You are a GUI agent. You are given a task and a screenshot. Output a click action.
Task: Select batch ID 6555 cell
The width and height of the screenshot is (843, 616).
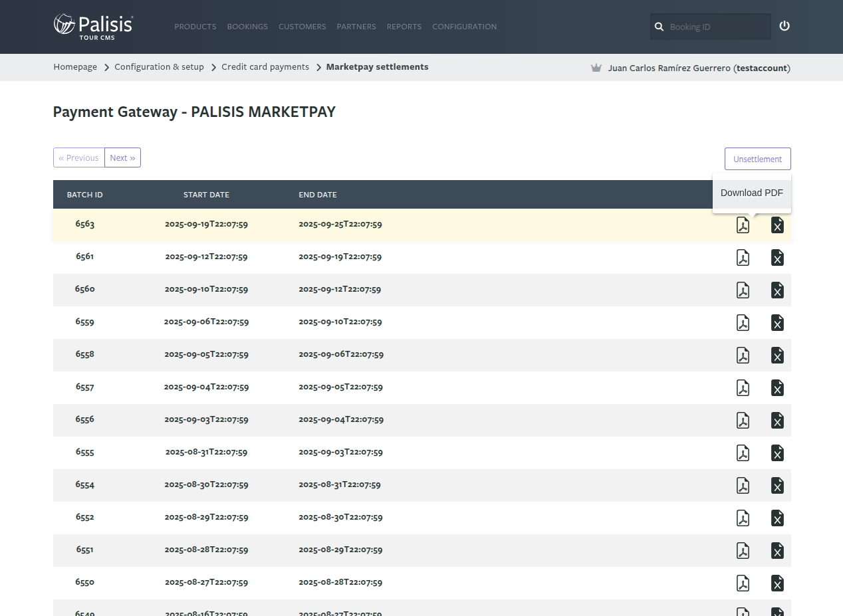coord(85,452)
